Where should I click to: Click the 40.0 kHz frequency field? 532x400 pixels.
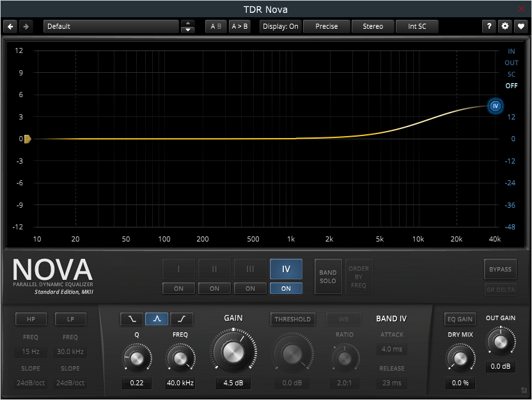pyautogui.click(x=180, y=383)
